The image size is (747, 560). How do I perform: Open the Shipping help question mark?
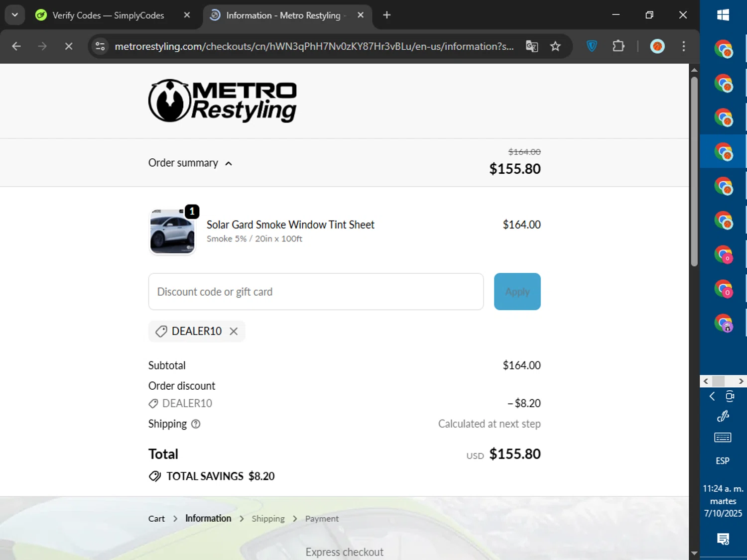(x=196, y=424)
